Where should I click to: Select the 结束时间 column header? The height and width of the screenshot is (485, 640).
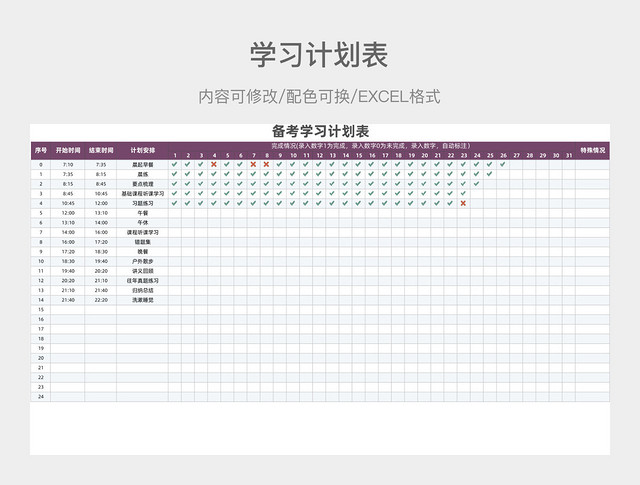tap(101, 150)
